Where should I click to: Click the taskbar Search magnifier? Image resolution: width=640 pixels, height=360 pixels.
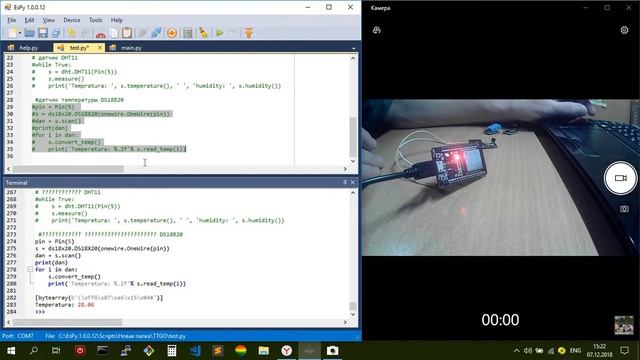(34, 351)
